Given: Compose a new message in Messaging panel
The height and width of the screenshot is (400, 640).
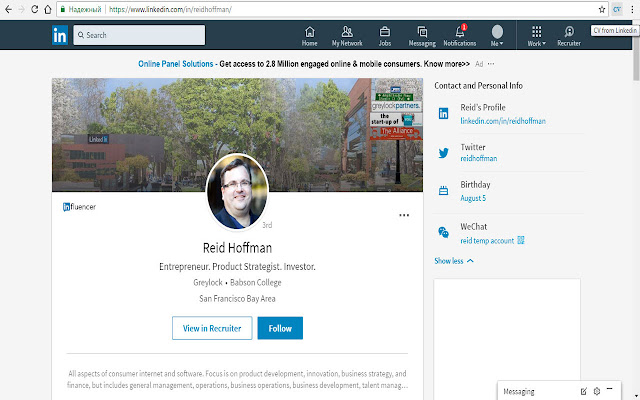Looking at the screenshot, I should 584,391.
